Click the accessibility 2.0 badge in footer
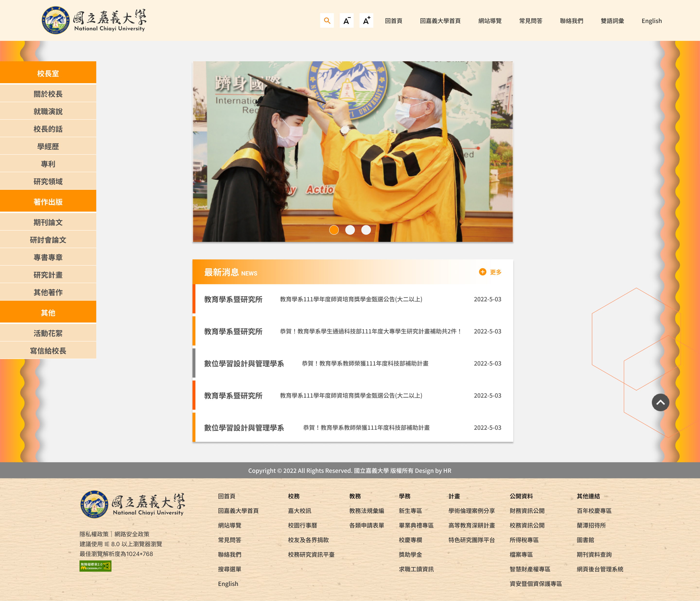The width and height of the screenshot is (700, 601). (x=95, y=566)
